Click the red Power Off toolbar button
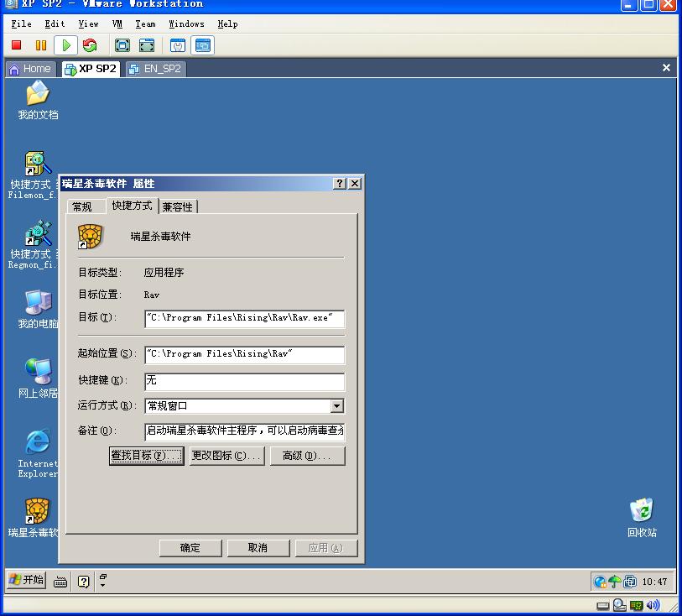 click(17, 45)
